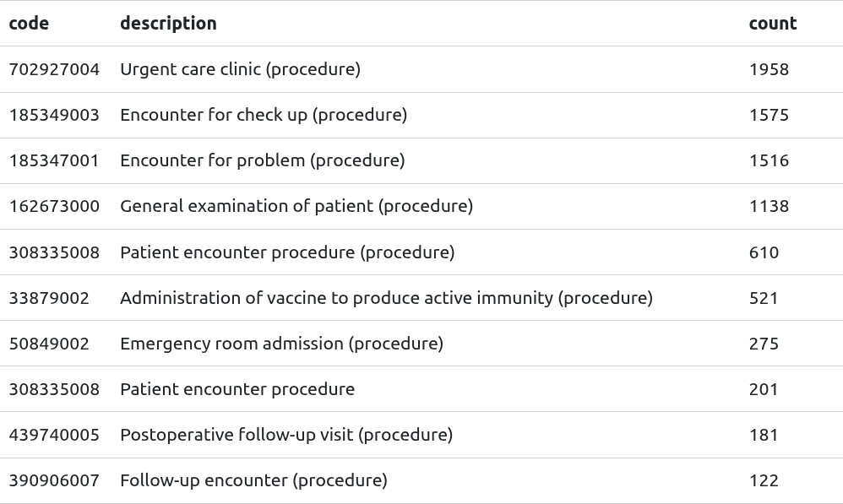Click the count value 610
Image resolution: width=843 pixels, height=504 pixels.
[764, 252]
